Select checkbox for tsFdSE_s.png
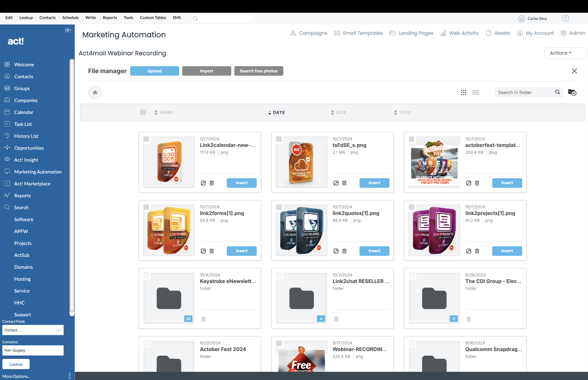The width and height of the screenshot is (588, 380). [279, 139]
